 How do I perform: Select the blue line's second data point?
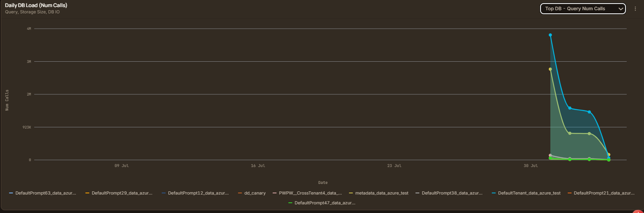point(570,108)
